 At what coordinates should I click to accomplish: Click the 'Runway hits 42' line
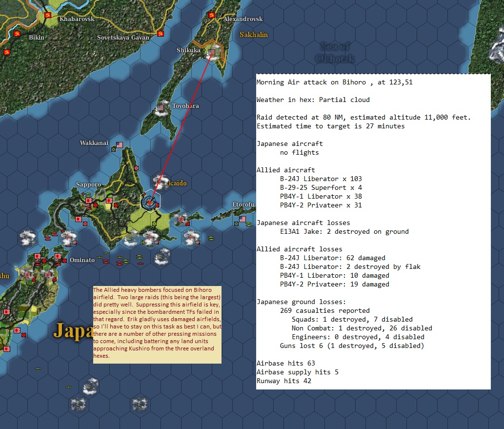284,381
